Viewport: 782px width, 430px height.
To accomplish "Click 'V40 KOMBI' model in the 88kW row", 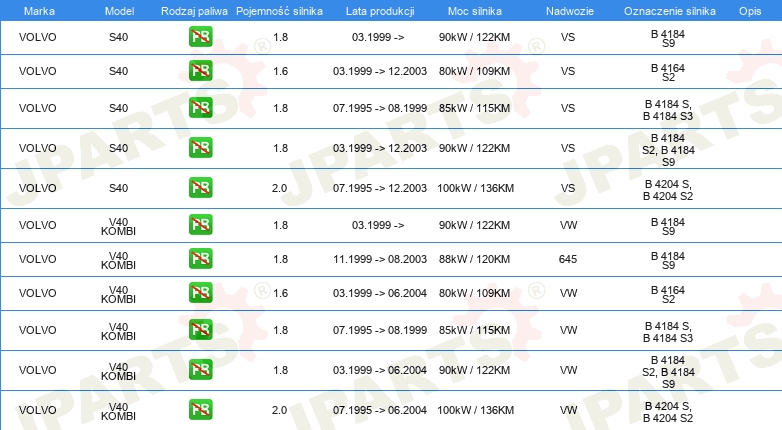I will tap(118, 260).
